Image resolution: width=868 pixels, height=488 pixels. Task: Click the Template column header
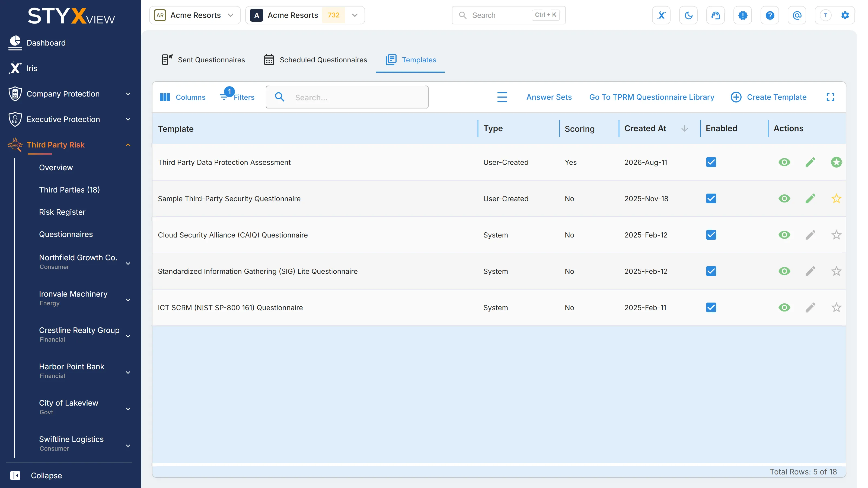(176, 129)
